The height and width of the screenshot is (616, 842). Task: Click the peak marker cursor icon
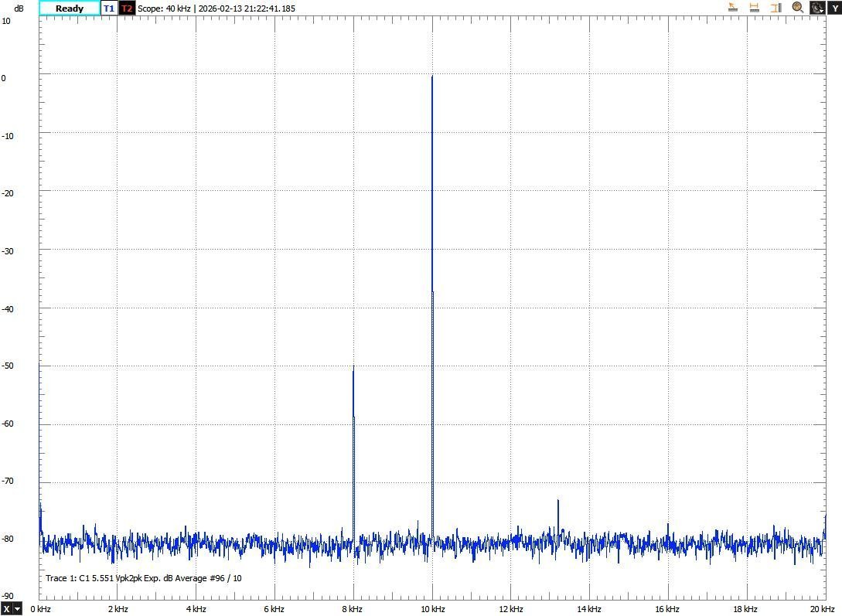tap(733, 8)
